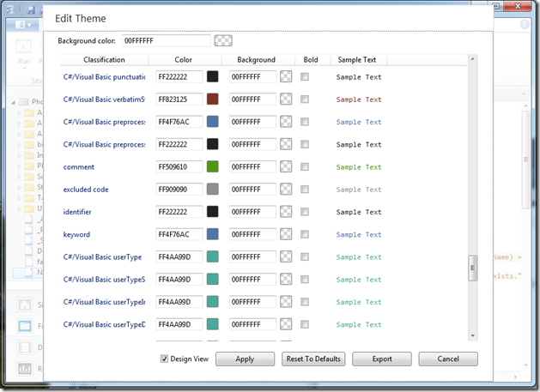This screenshot has width=540, height=392.
Task: Select the keyword classification label
Action: coord(76,234)
